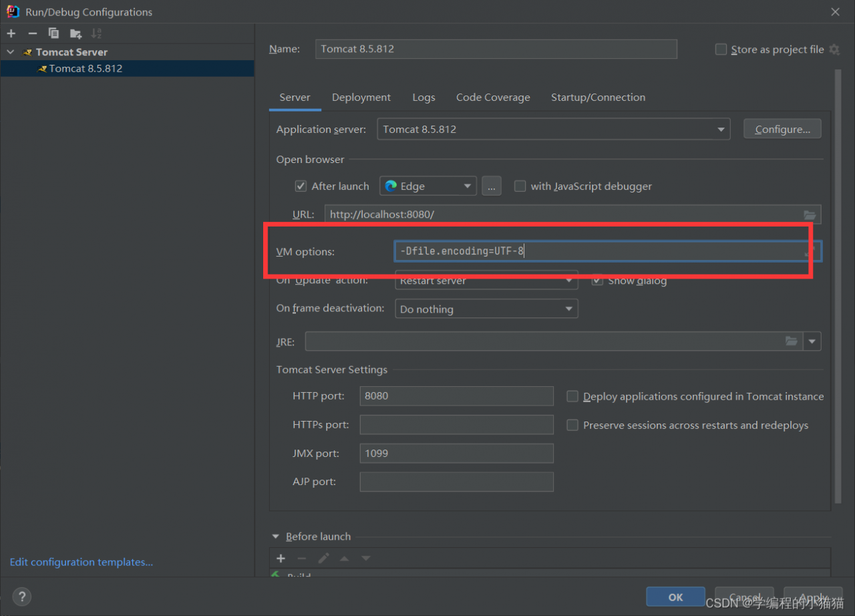Click the HTTPs port field

[x=457, y=424]
